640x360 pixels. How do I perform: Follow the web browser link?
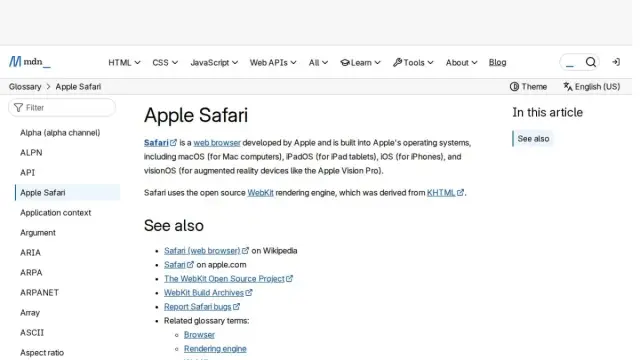(217, 142)
